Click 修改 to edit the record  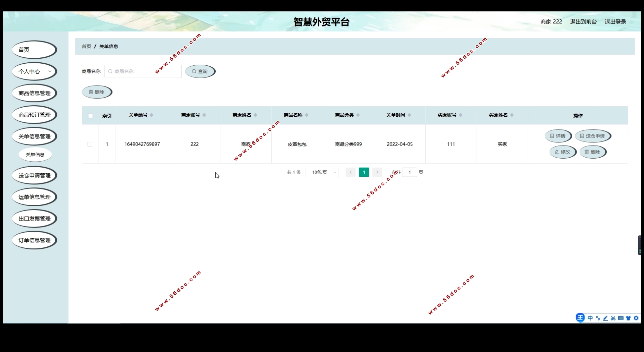coord(562,152)
